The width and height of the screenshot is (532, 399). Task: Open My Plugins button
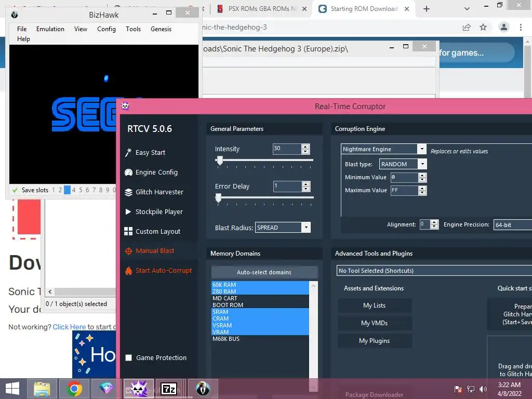tap(375, 341)
